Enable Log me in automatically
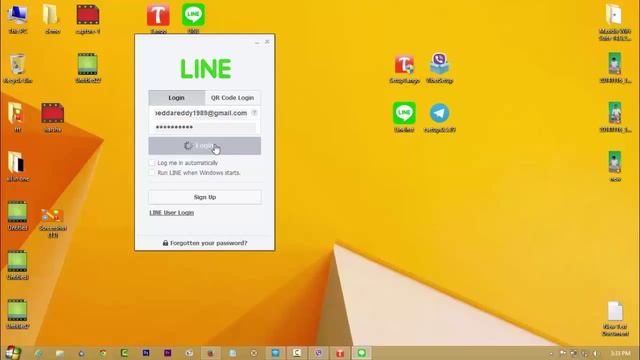640x360 pixels. 152,163
